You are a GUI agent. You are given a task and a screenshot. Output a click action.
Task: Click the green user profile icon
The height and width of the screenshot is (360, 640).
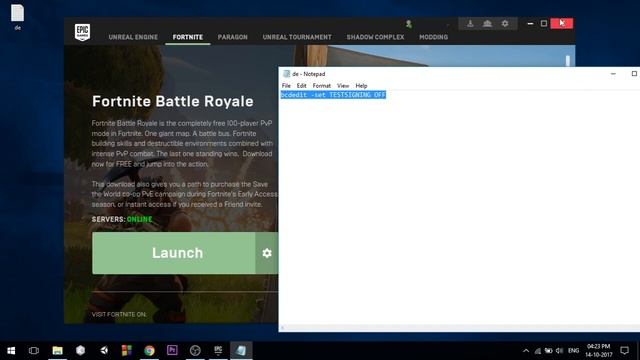(409, 24)
